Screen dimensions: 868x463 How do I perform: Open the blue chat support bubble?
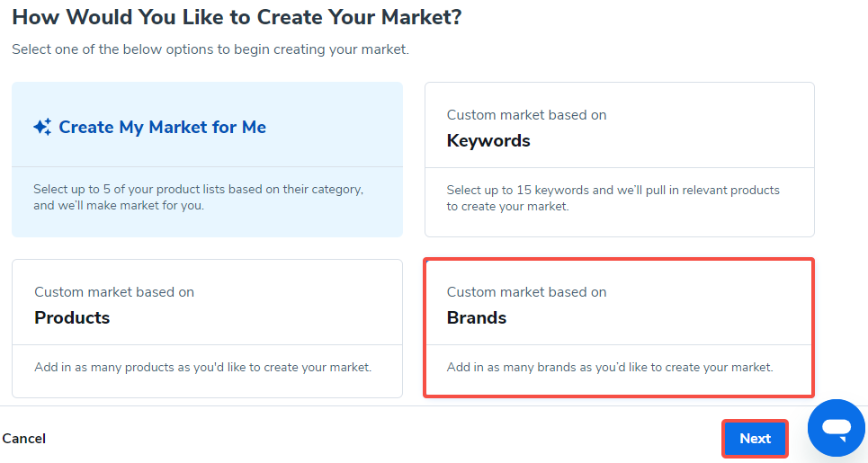837,428
